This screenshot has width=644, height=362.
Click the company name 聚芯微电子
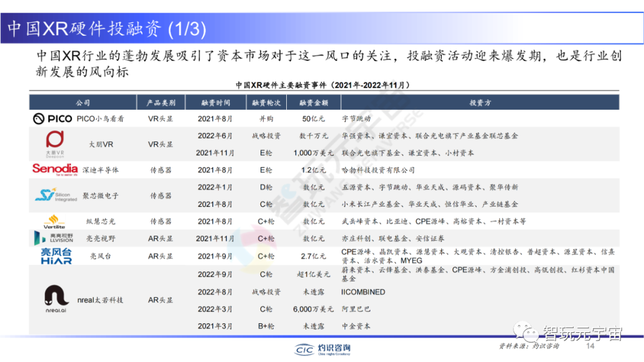101,196
